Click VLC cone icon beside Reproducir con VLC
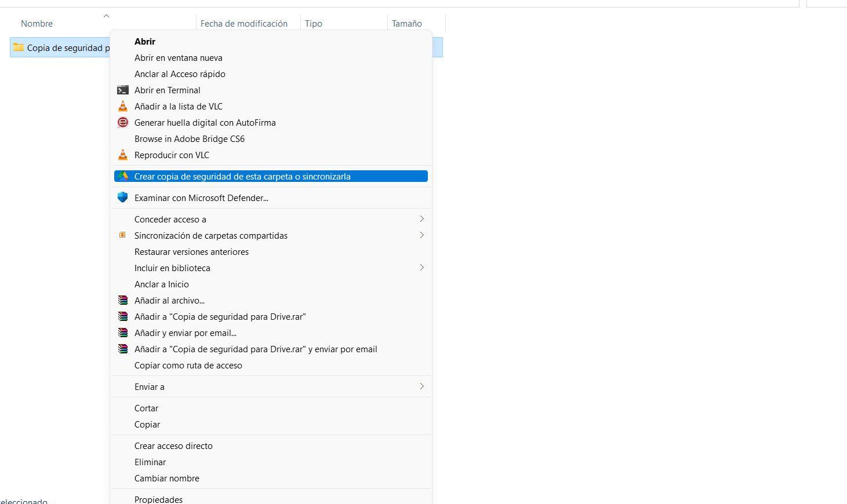 point(122,155)
